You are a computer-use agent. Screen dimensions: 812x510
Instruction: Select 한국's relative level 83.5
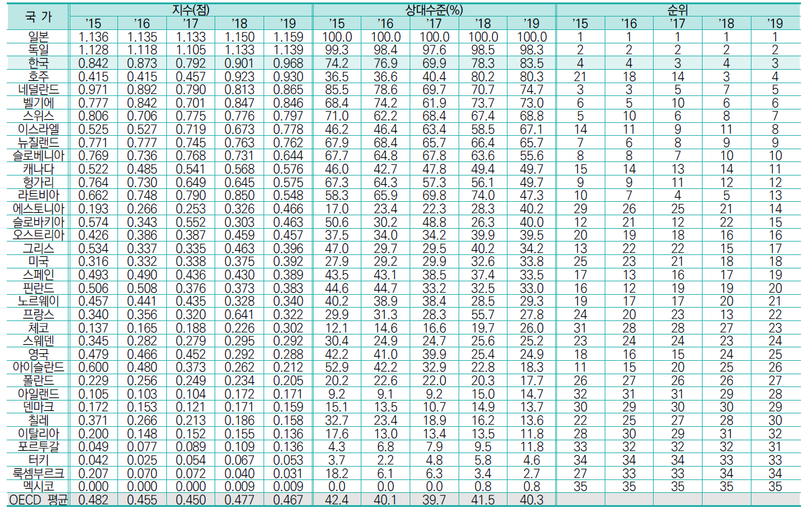(531, 62)
